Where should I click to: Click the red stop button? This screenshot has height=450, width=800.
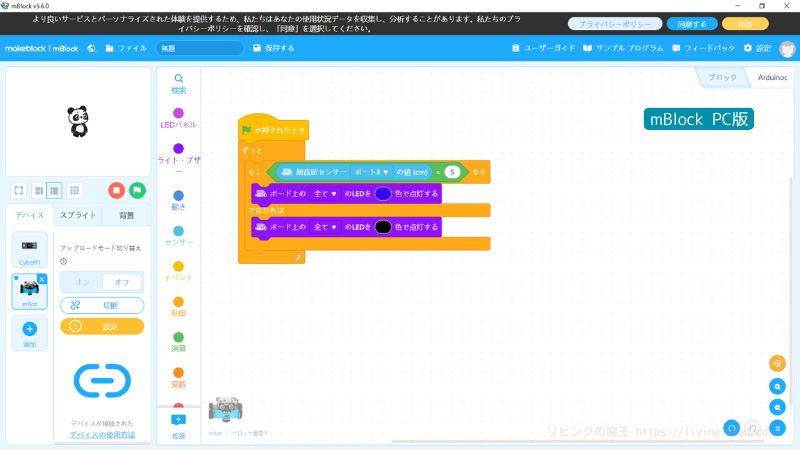tap(116, 190)
